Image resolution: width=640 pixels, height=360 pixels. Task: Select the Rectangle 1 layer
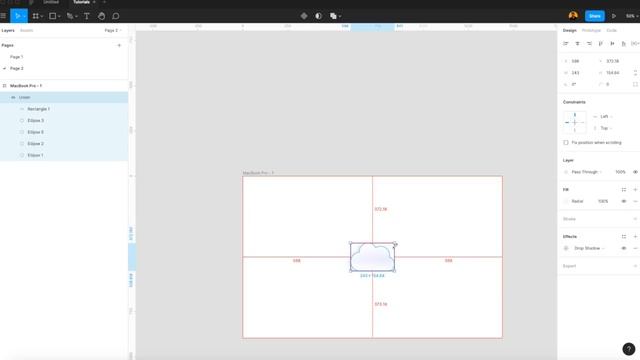point(38,109)
